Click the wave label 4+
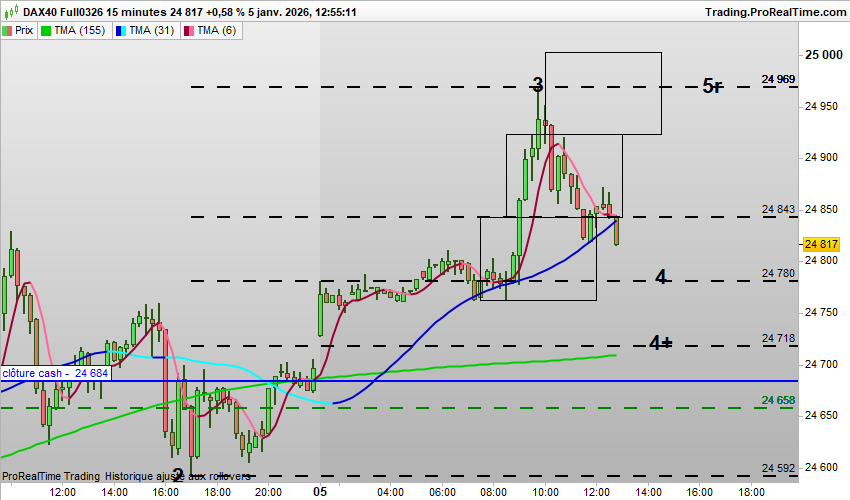 point(661,343)
